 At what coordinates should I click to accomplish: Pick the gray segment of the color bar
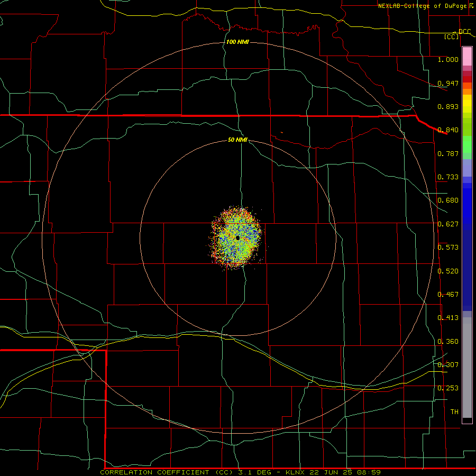(x=467, y=368)
